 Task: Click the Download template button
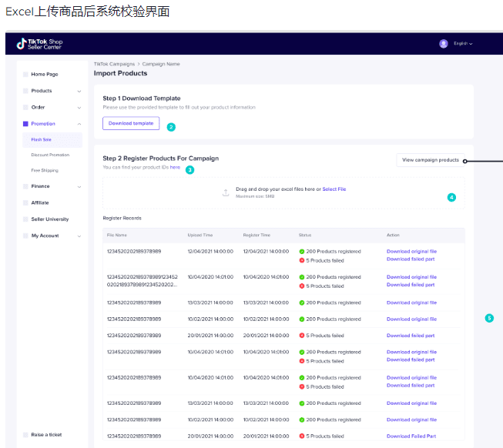[x=131, y=123]
